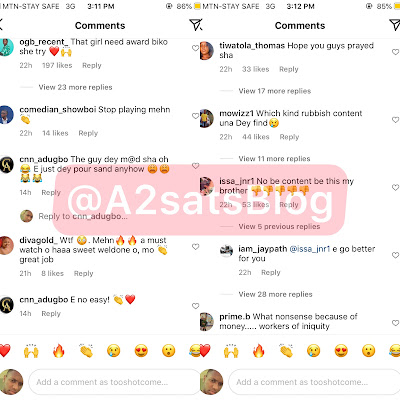Like iam_jaypath's reply with the heart

click(395, 255)
